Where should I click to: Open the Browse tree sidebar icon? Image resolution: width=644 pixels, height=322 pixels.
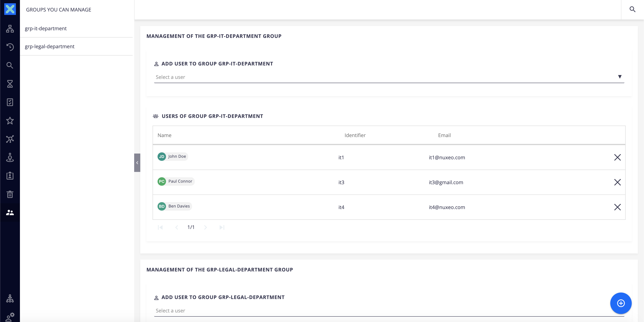pos(10,29)
